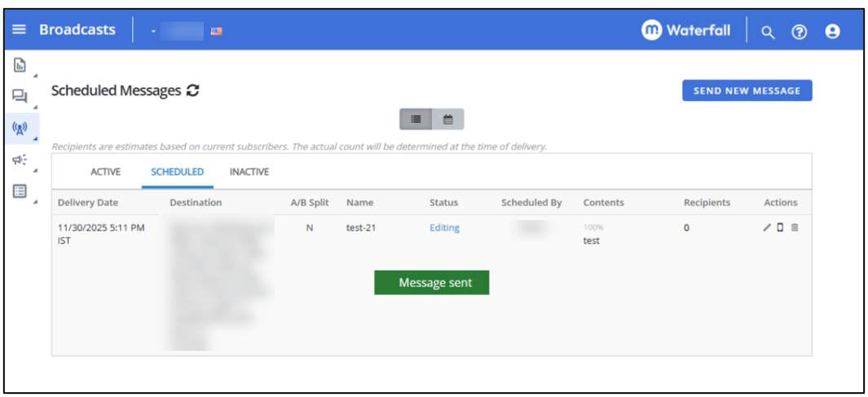This screenshot has width=868, height=397.
Task: Open the conversations chat icon in sidebar
Action: (x=20, y=96)
